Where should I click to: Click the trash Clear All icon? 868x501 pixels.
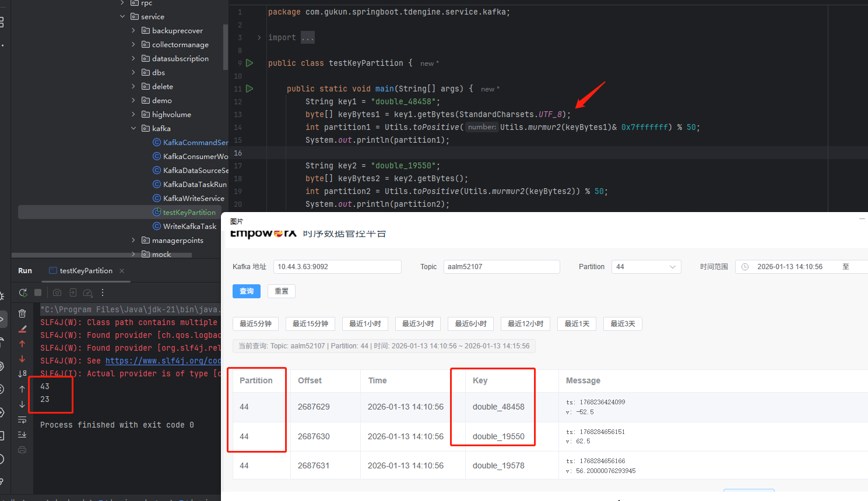pyautogui.click(x=22, y=313)
